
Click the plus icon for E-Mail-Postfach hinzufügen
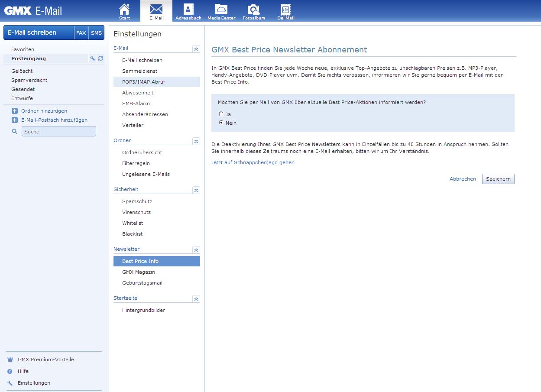pyautogui.click(x=15, y=120)
